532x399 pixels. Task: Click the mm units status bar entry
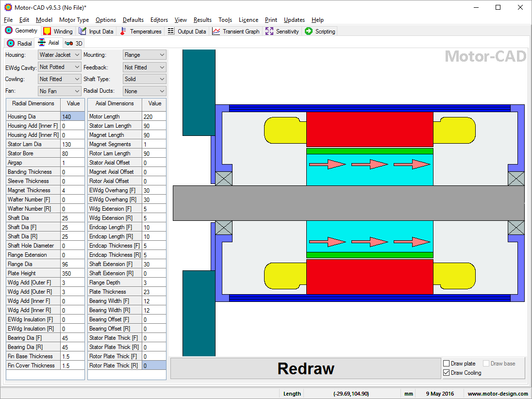point(409,394)
